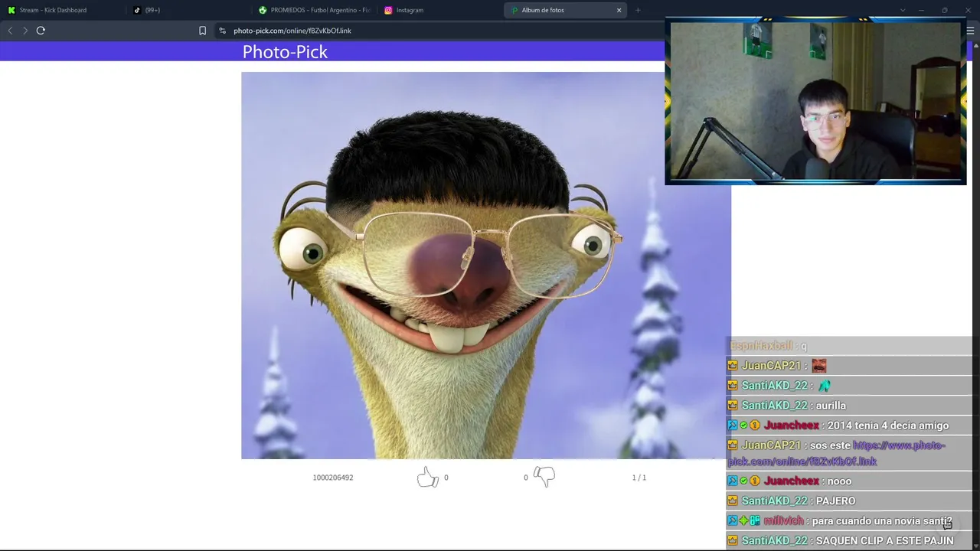Open the browser hamburger menu
This screenshot has height=551, width=980.
coord(971,31)
